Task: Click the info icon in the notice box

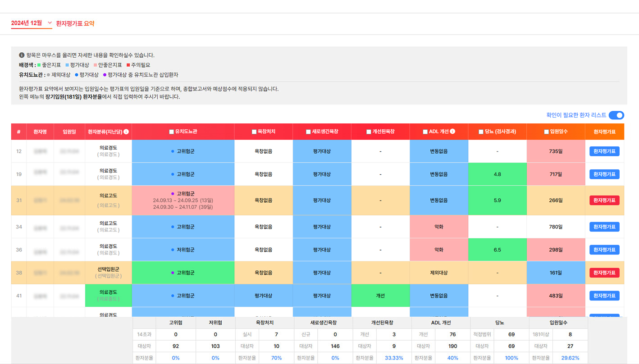Action: 22,55
